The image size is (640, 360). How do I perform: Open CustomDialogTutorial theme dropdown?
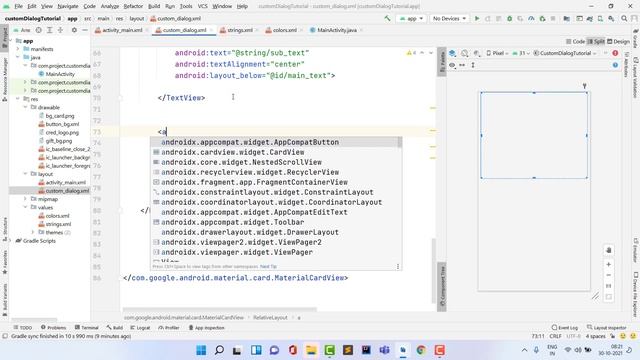coord(565,53)
